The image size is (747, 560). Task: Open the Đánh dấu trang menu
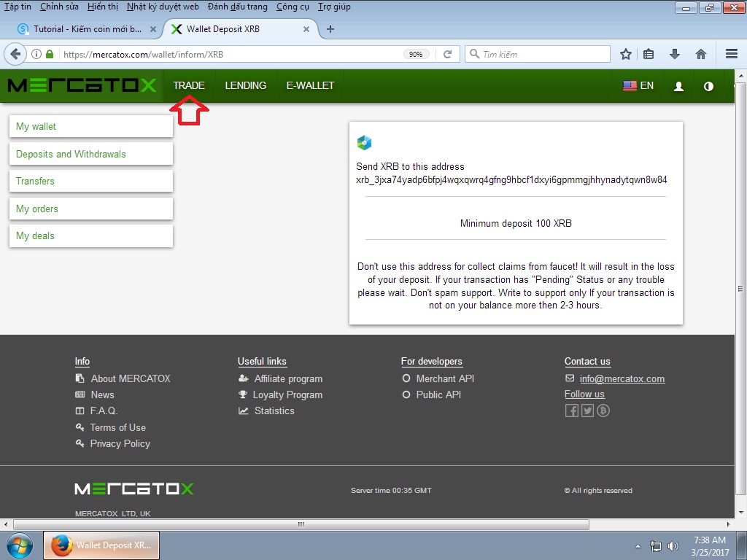[237, 7]
